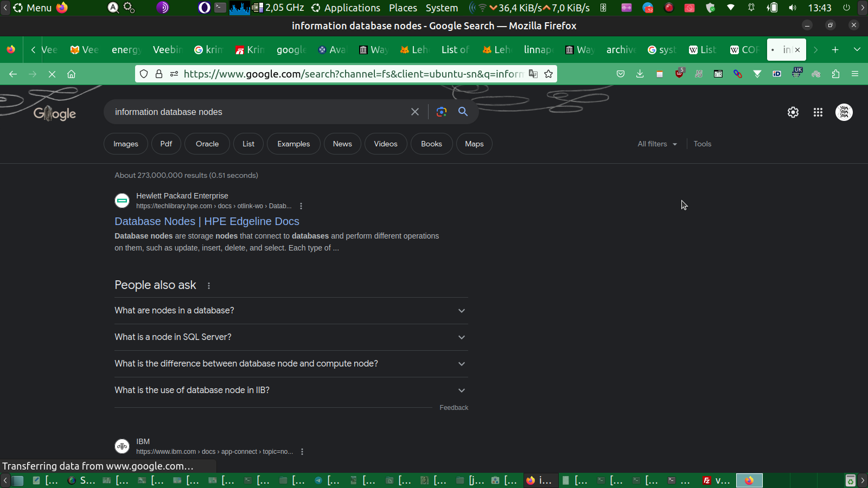
Task: Open the battery indicator in top panel
Action: click(x=772, y=8)
